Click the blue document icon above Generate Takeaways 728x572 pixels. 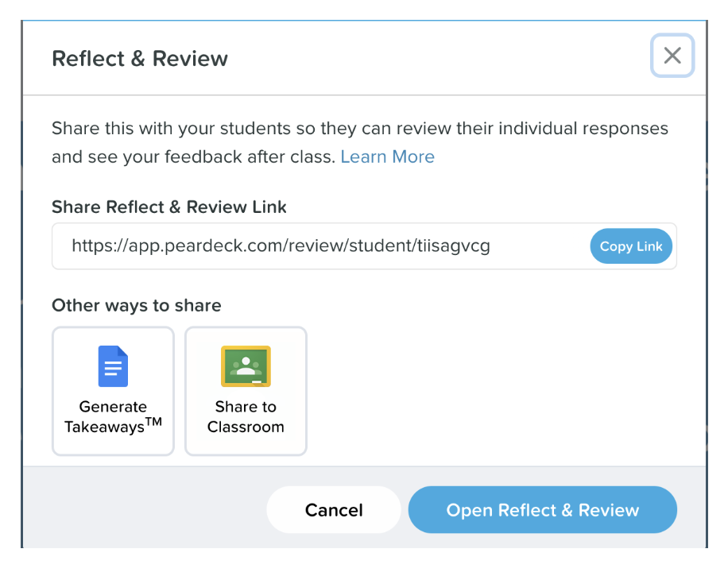[113, 366]
